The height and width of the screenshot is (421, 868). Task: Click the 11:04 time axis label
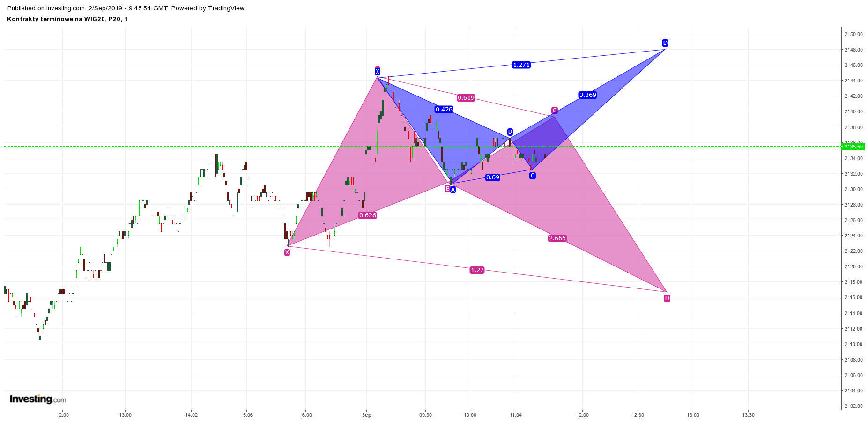(516, 415)
